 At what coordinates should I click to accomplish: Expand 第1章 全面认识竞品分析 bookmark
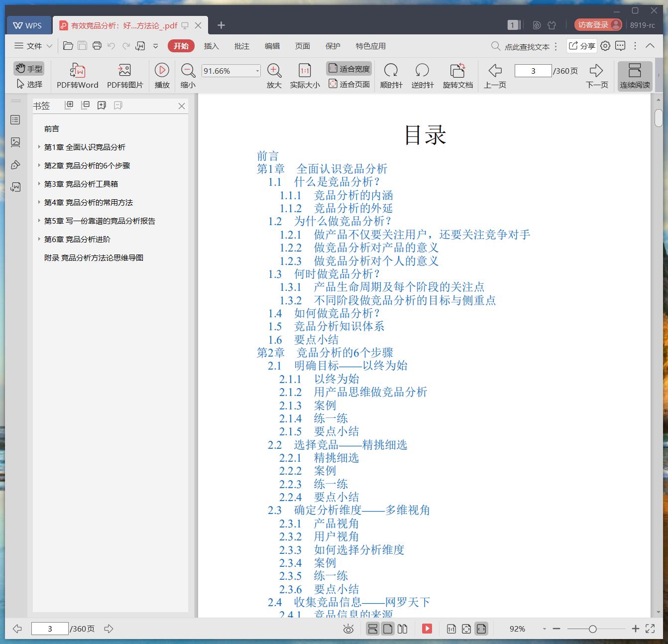click(x=39, y=147)
